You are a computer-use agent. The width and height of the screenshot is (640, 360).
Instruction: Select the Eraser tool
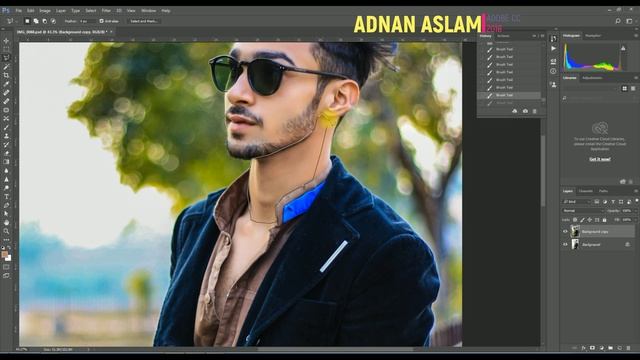tap(6, 153)
